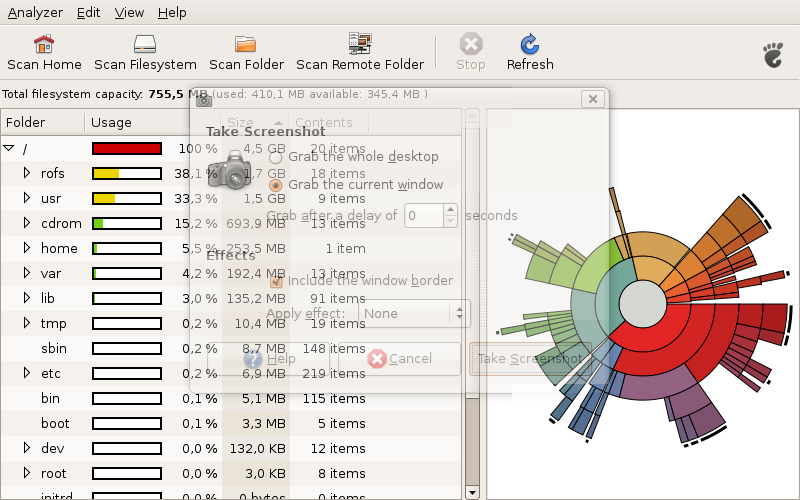Select Grab the whole desktop option
Screen dimensions: 800x500
(276, 157)
